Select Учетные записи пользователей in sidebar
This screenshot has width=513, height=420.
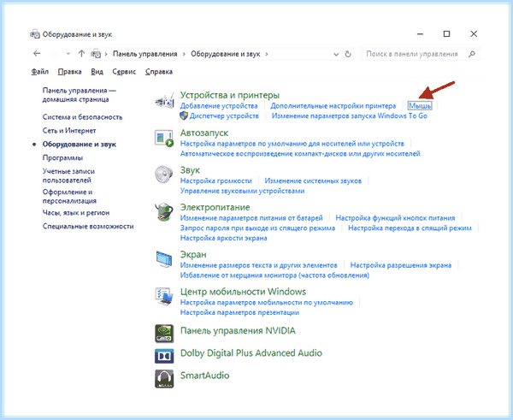[68, 176]
